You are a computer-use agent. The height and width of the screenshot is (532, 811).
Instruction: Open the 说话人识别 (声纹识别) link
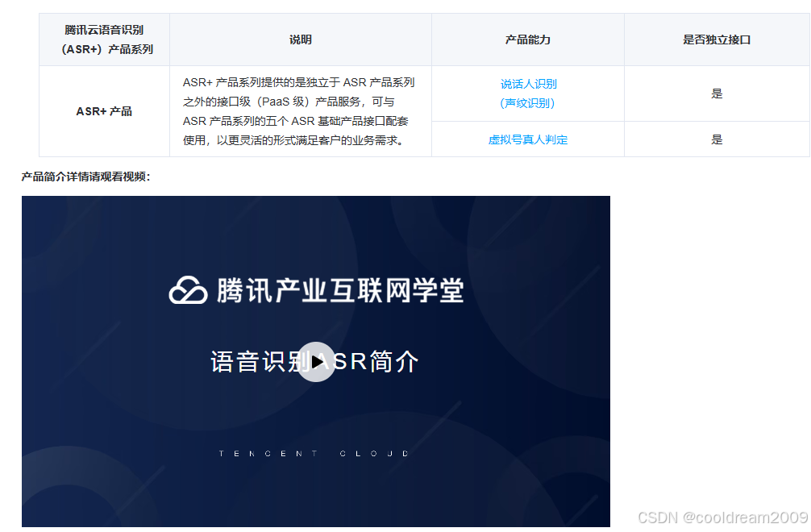[528, 94]
